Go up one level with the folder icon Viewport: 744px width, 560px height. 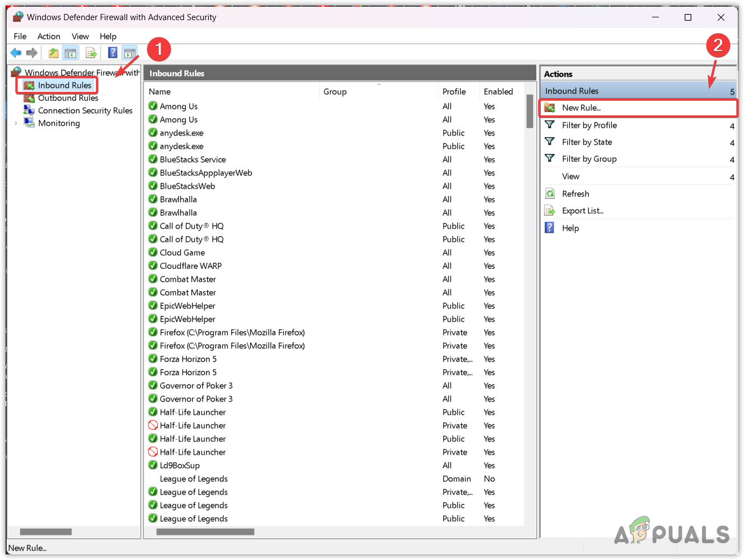(53, 53)
